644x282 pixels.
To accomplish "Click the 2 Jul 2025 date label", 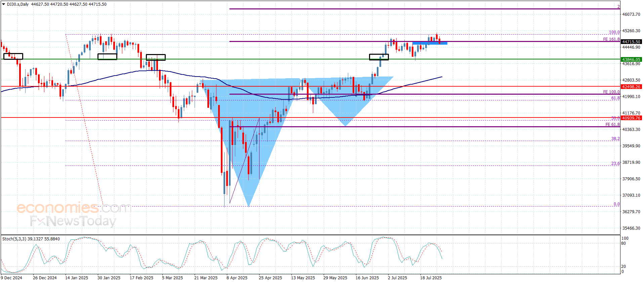I will pos(397,278).
